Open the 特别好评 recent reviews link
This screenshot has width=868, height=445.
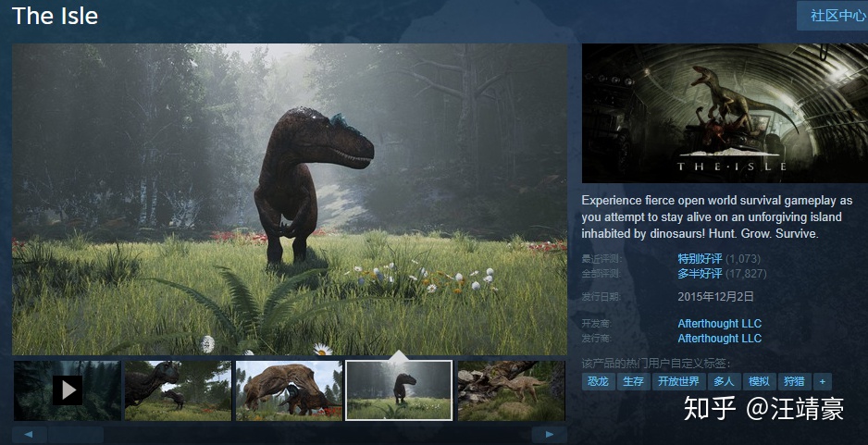[700, 258]
